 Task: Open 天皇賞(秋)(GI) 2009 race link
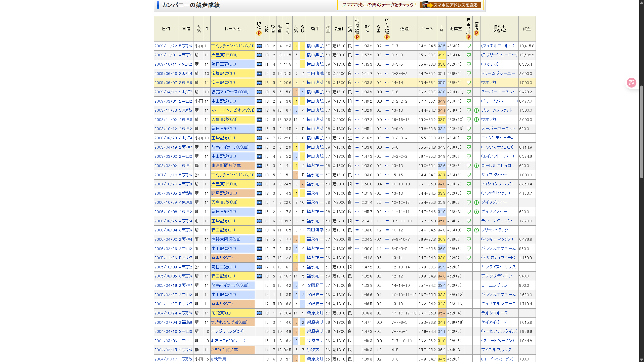point(224,55)
